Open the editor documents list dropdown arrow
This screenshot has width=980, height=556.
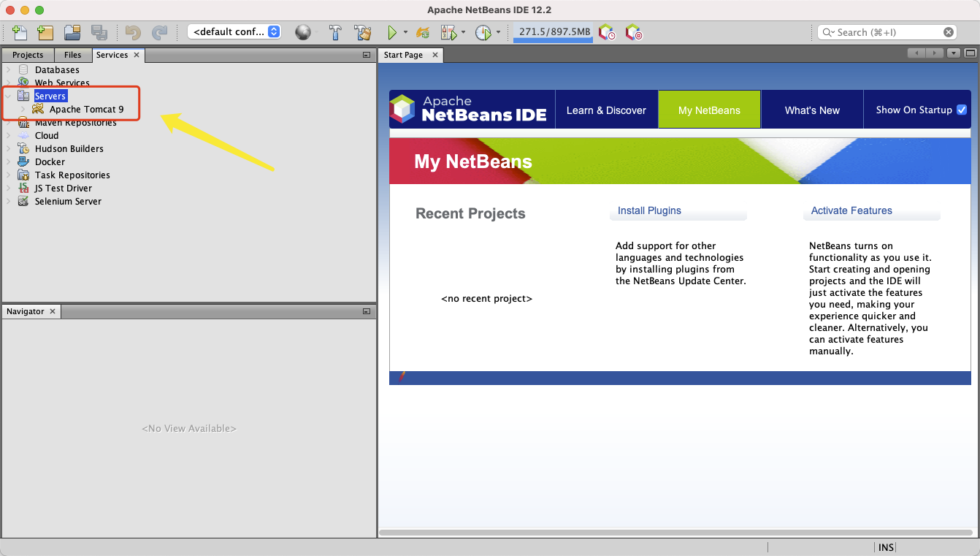click(x=954, y=53)
